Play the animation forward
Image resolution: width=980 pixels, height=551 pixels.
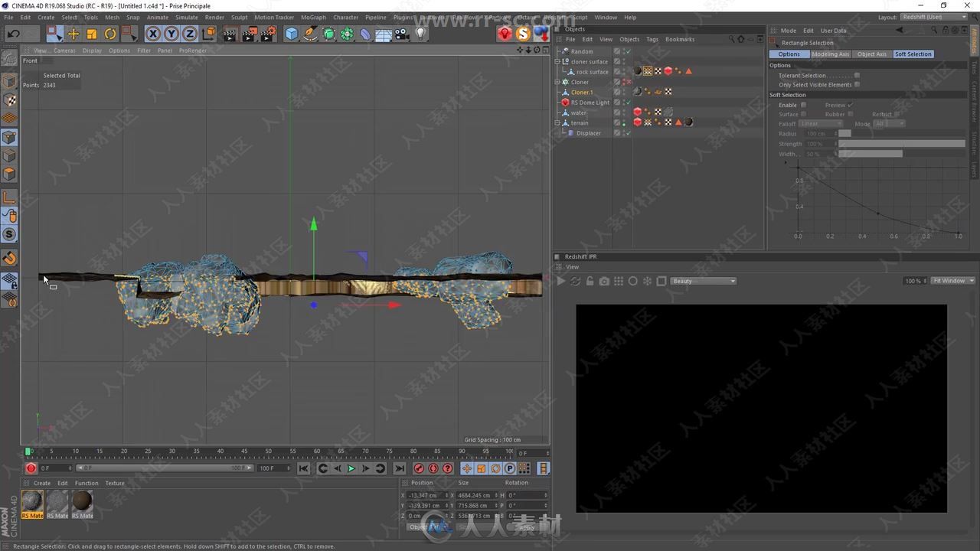(351, 468)
